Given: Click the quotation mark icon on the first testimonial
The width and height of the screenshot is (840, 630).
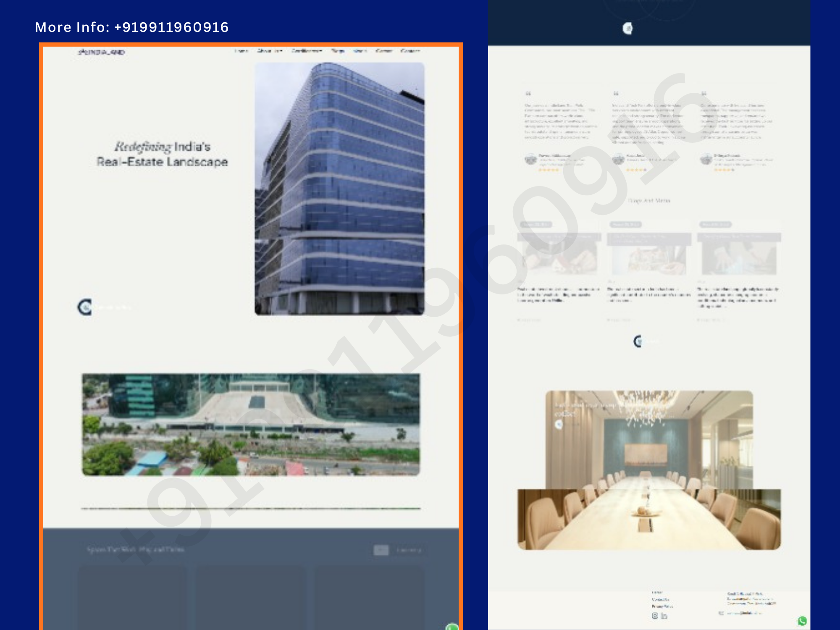Looking at the screenshot, I should tap(528, 94).
